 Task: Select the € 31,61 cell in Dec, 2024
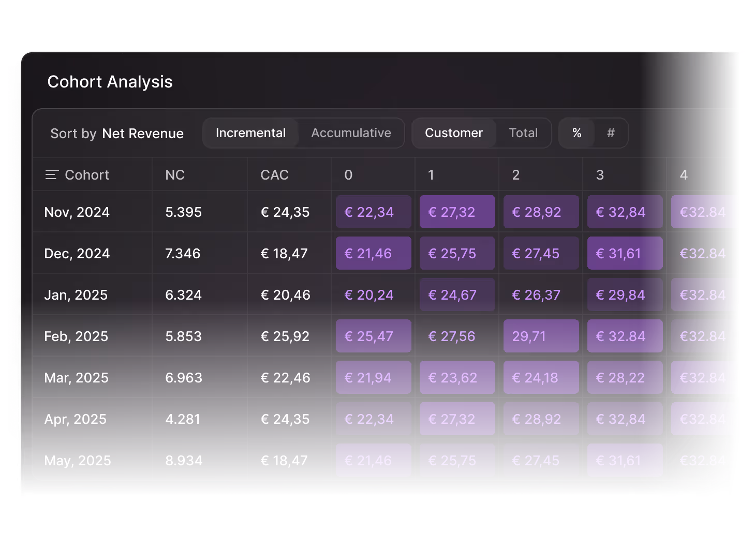[625, 253]
